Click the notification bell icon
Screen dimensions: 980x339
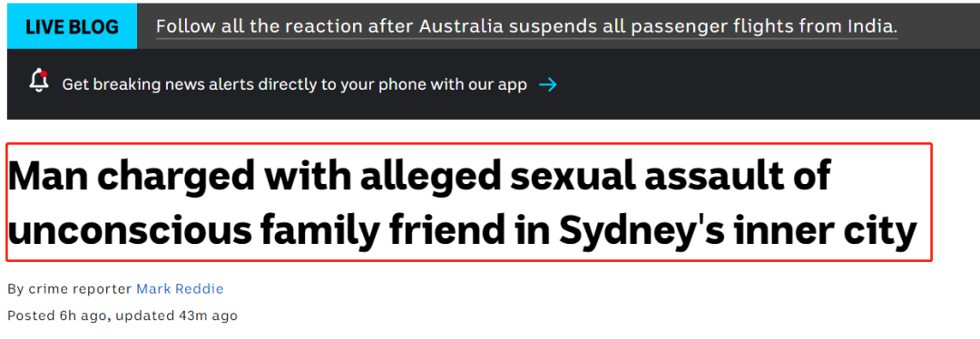pyautogui.click(x=39, y=82)
